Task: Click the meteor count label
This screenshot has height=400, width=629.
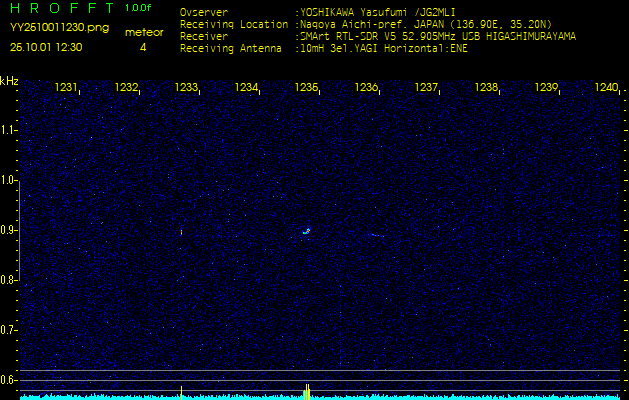Action: (x=143, y=32)
